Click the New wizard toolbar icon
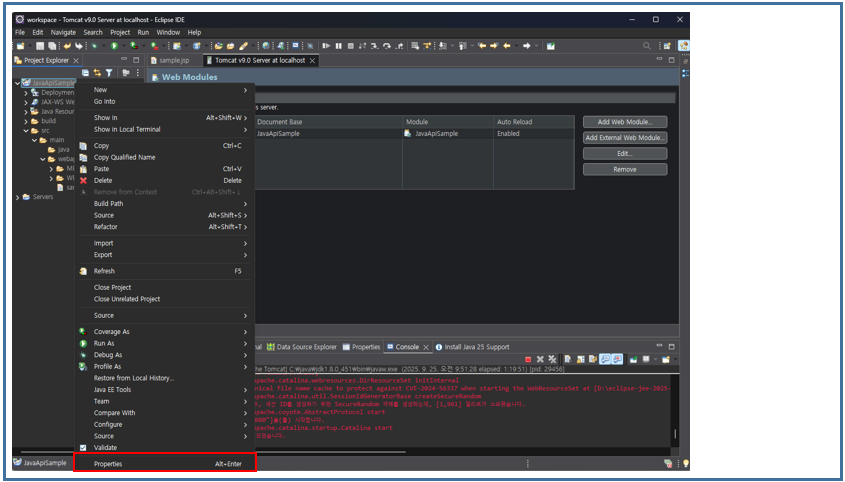The width and height of the screenshot is (845, 482). pyautogui.click(x=20, y=46)
